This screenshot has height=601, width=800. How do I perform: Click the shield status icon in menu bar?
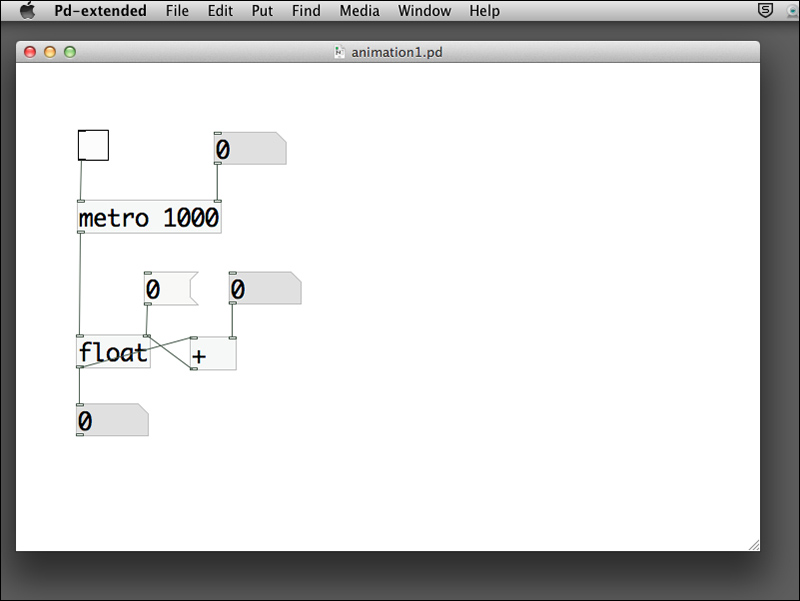coord(765,10)
